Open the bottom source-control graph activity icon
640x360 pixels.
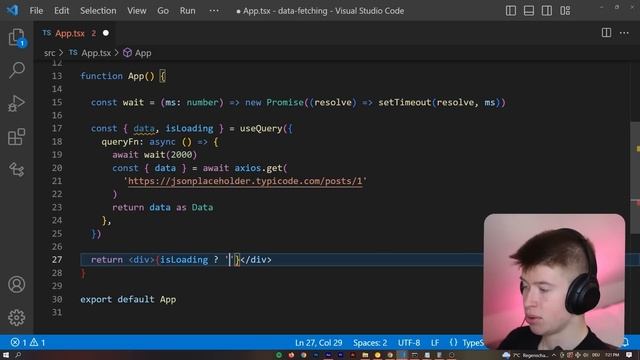tap(16, 169)
